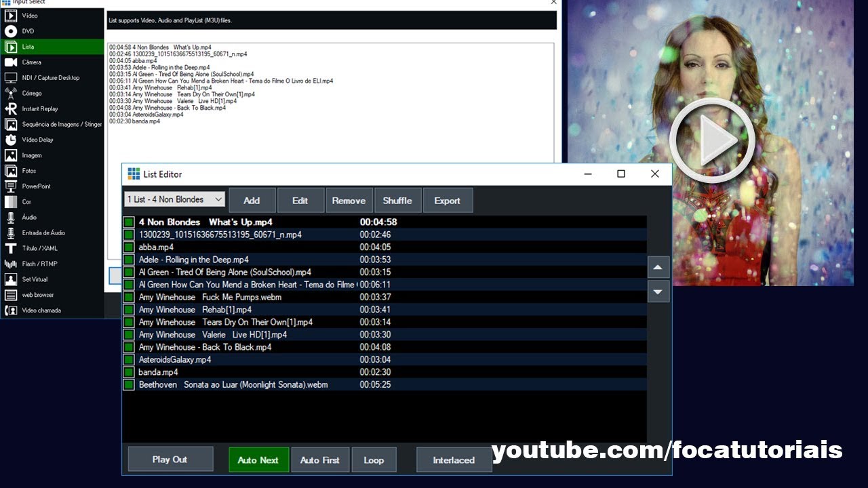Toggle Amy Winehouse Fuck Me Pumps checkbox
Screen dimensions: 868x488
click(129, 297)
